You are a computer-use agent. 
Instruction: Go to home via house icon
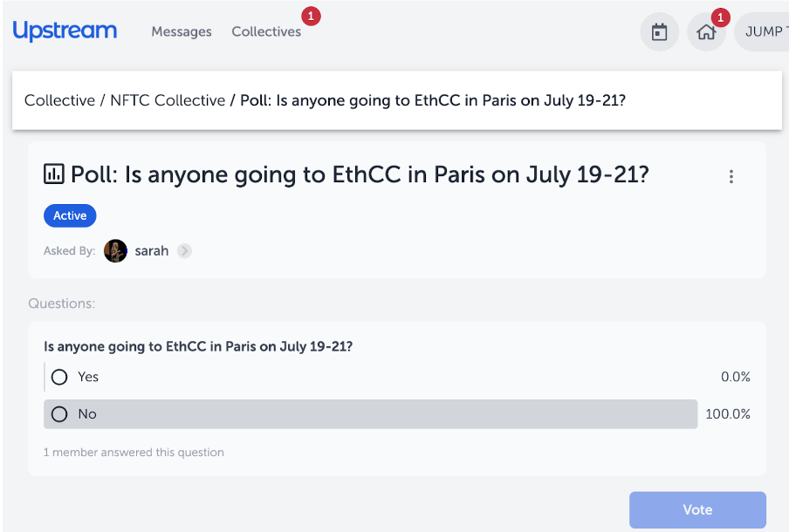coord(706,32)
